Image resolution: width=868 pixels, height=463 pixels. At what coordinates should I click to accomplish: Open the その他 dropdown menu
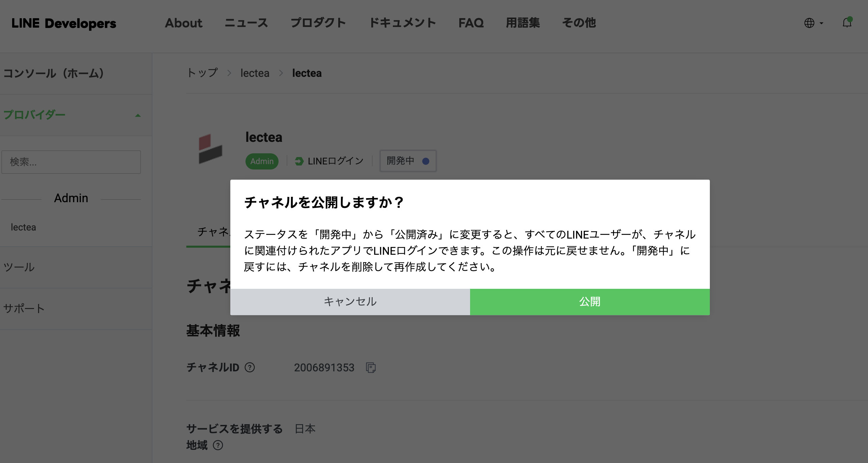579,23
